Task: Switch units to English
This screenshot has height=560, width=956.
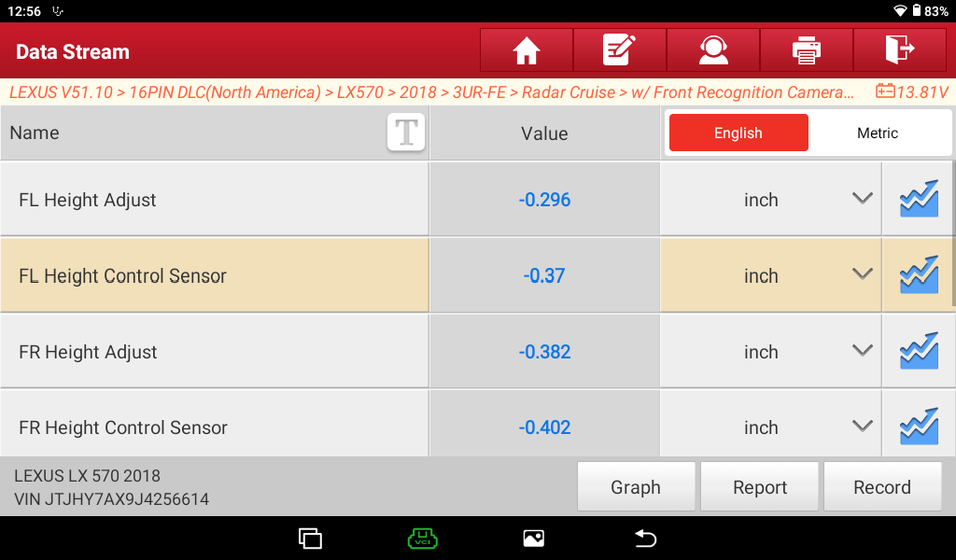Action: pos(738,133)
